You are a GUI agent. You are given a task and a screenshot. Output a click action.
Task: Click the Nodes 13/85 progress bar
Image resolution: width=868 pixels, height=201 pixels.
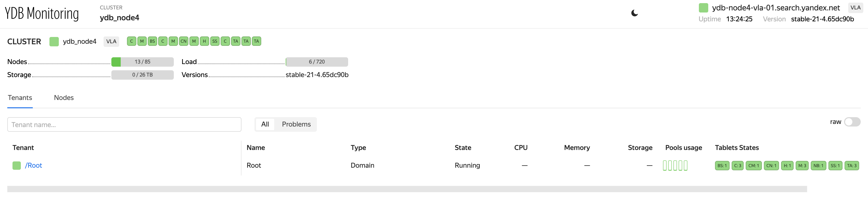[x=142, y=62]
